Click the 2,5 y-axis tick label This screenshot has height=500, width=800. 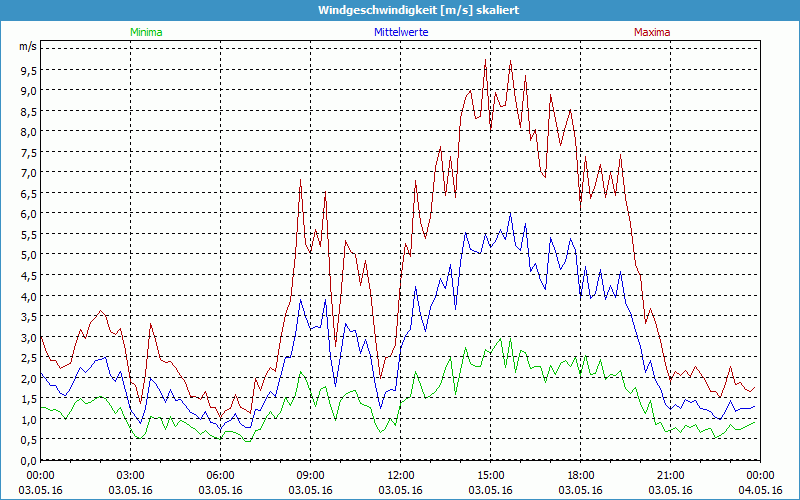[29, 357]
